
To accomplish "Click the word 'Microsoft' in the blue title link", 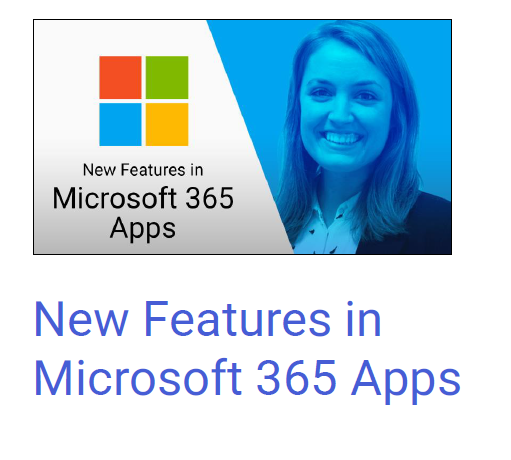I will pyautogui.click(x=138, y=377).
